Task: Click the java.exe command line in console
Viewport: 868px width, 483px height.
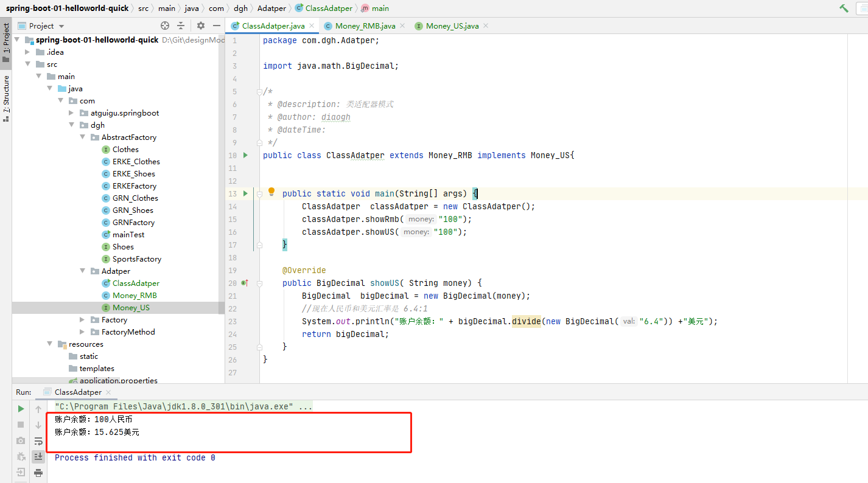Action: coord(184,406)
